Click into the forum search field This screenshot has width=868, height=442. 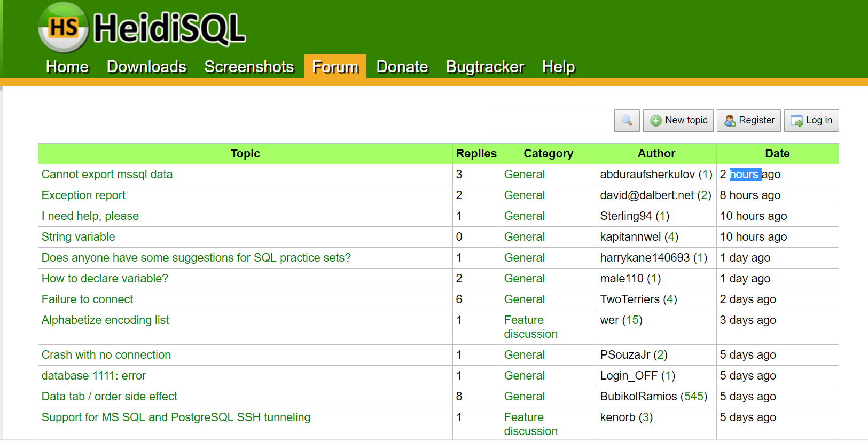(x=551, y=121)
